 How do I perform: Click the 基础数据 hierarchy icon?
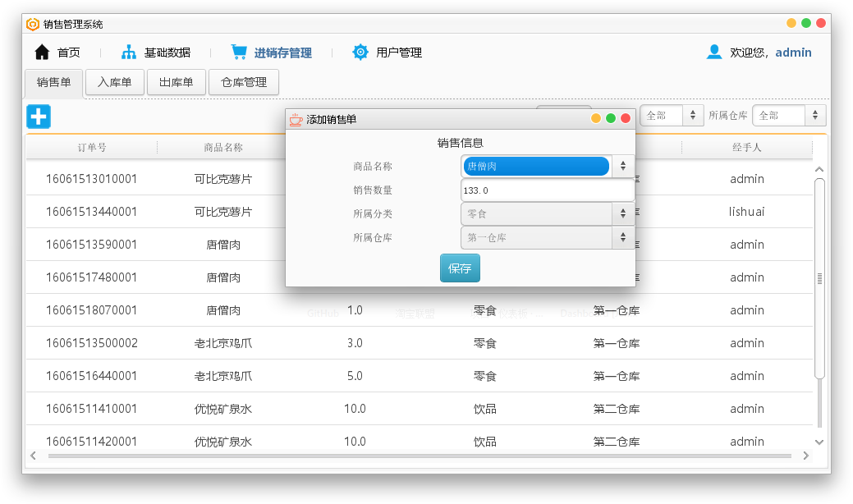coord(129,53)
